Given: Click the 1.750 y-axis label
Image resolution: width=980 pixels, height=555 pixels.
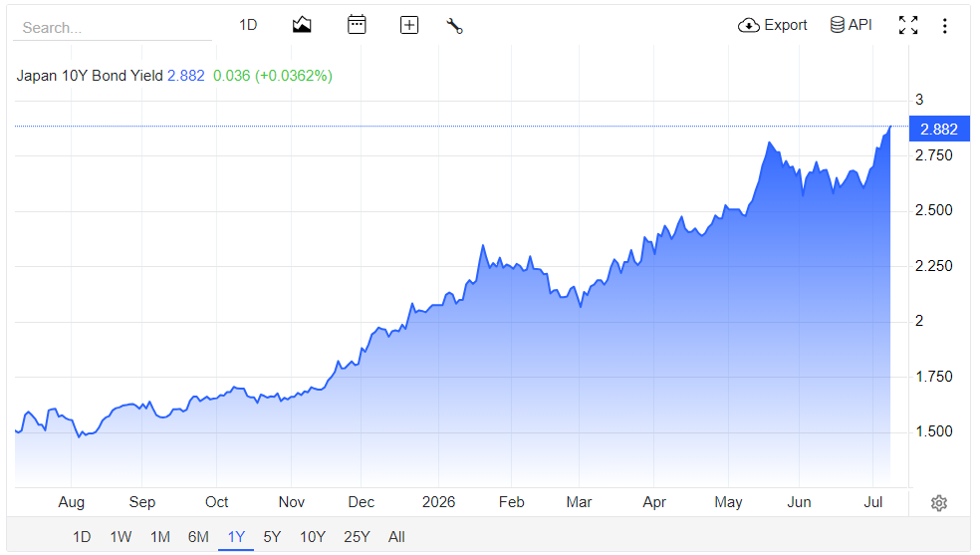Looking at the screenshot, I should [x=934, y=377].
